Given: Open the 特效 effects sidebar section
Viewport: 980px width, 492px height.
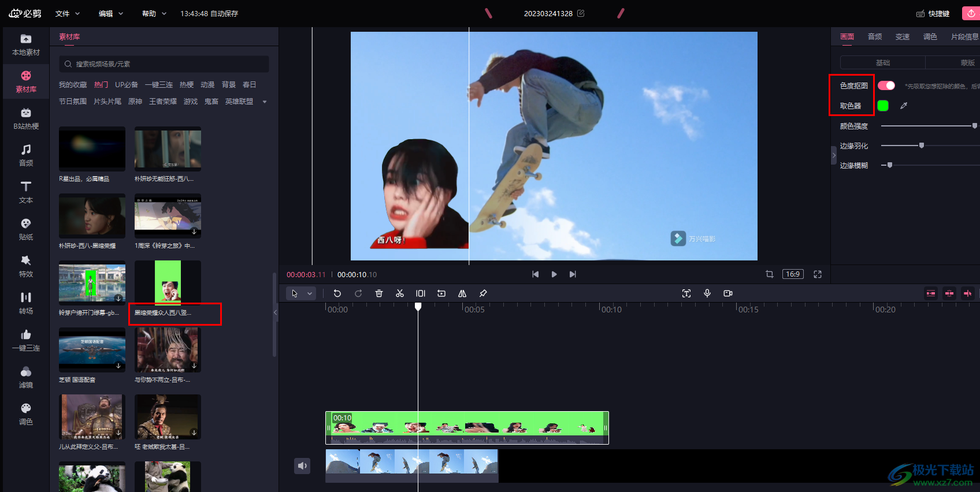Looking at the screenshot, I should [26, 267].
